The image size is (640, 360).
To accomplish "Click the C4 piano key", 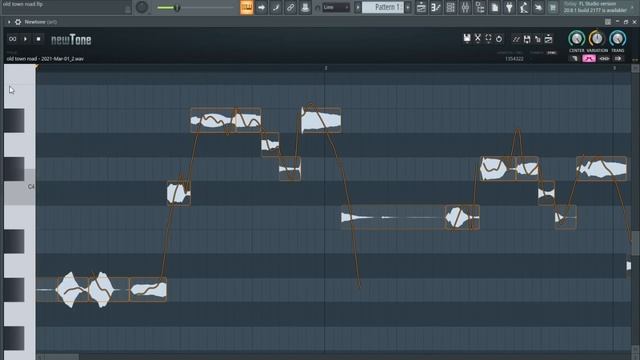I will coord(20,187).
